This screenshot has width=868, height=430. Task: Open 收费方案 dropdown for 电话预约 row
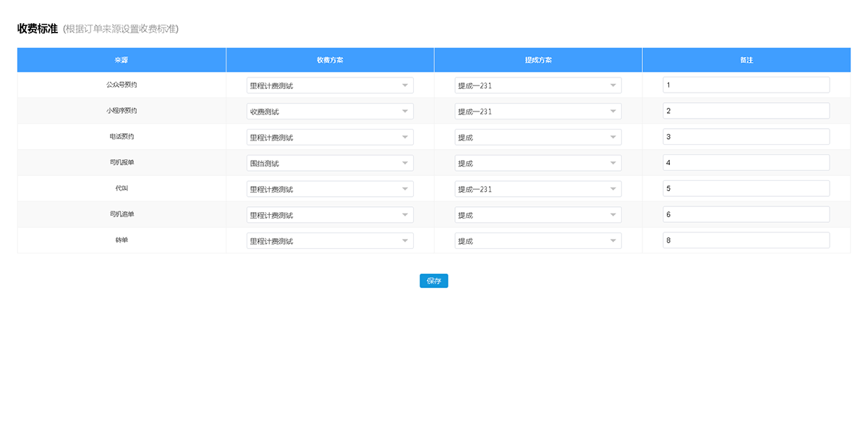point(330,138)
